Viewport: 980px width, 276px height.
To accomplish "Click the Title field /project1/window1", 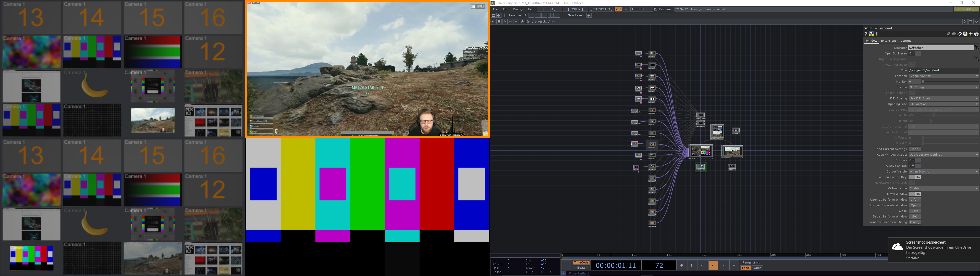I will click(x=944, y=71).
